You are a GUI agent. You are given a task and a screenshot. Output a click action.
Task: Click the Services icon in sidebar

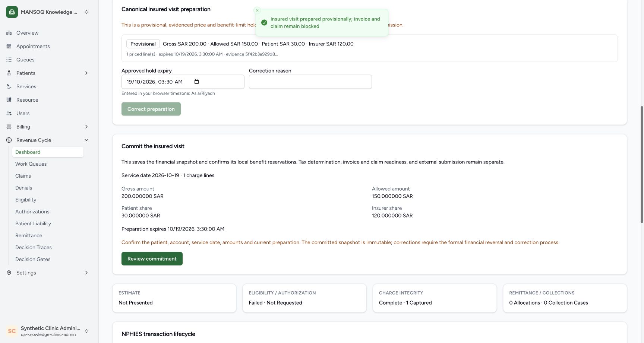click(x=9, y=86)
